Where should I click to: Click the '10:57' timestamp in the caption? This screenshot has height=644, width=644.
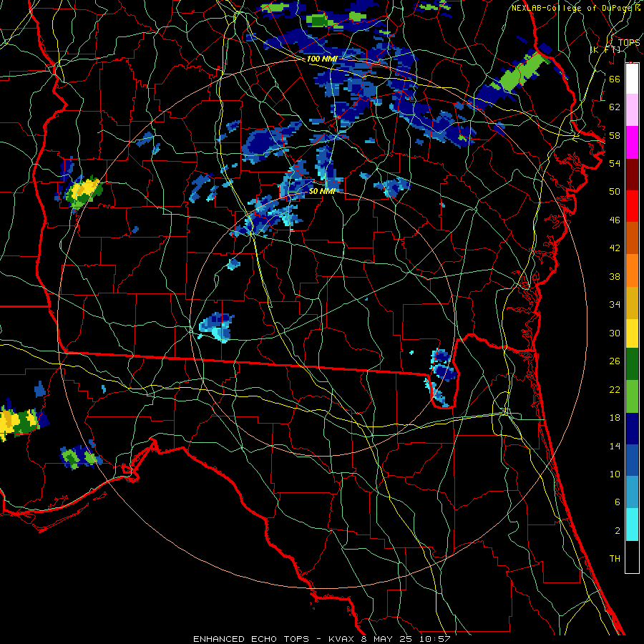pos(435,639)
